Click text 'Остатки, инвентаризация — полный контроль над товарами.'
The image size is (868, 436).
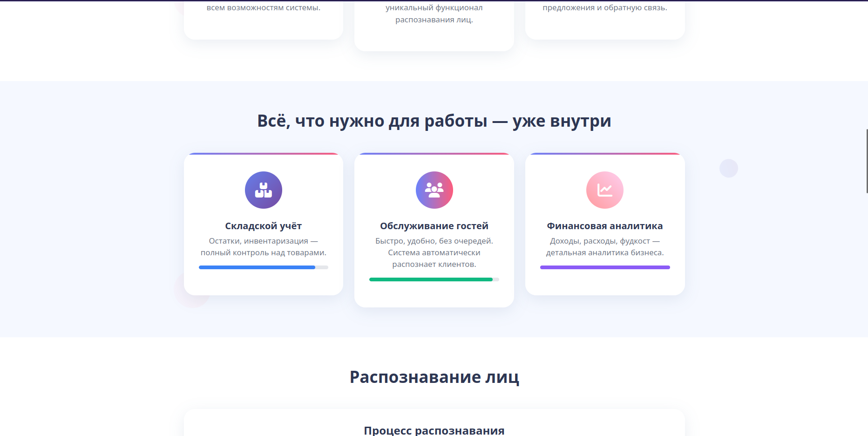pyautogui.click(x=264, y=247)
